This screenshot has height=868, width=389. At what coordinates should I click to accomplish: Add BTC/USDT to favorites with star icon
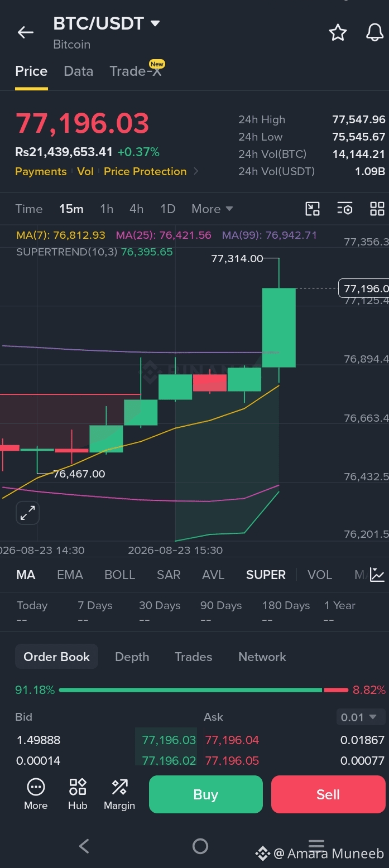[x=338, y=33]
